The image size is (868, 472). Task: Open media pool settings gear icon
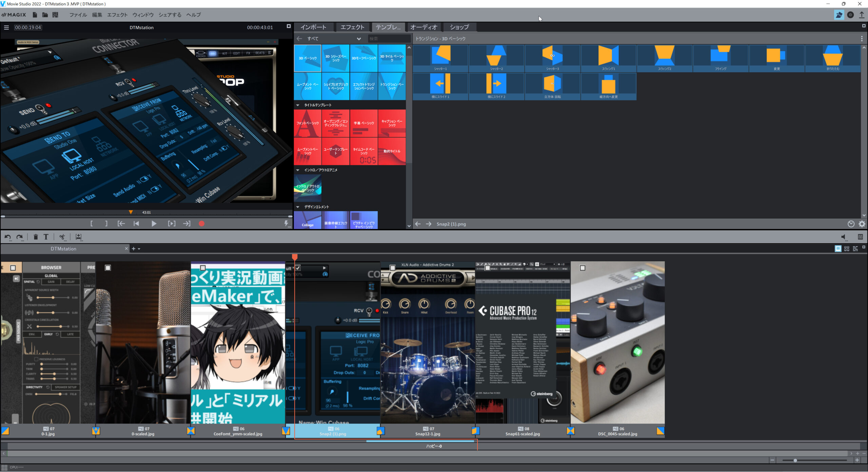click(x=862, y=224)
